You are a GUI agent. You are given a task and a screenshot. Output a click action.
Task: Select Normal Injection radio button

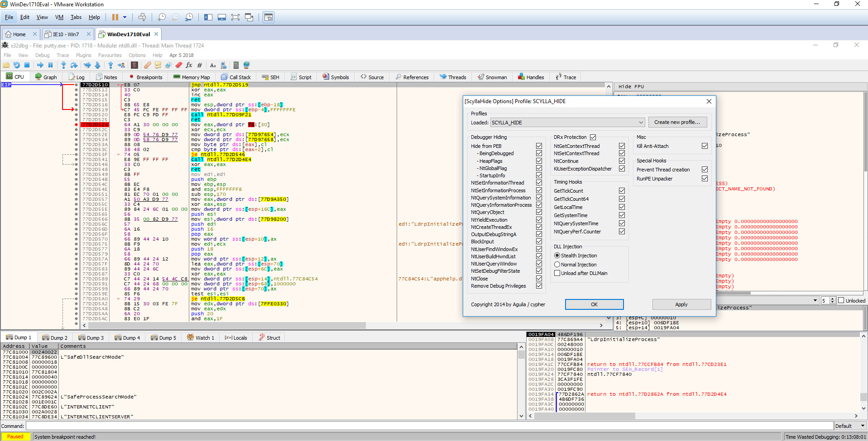(557, 265)
